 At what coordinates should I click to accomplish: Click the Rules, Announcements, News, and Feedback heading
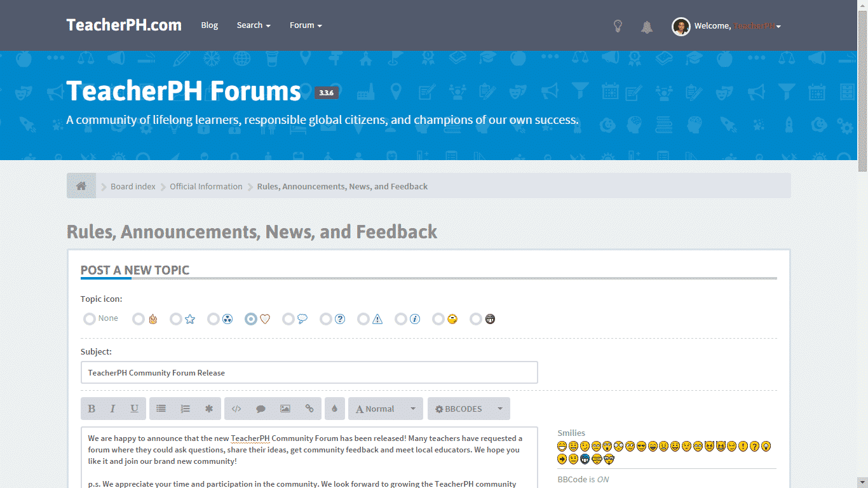pos(252,232)
